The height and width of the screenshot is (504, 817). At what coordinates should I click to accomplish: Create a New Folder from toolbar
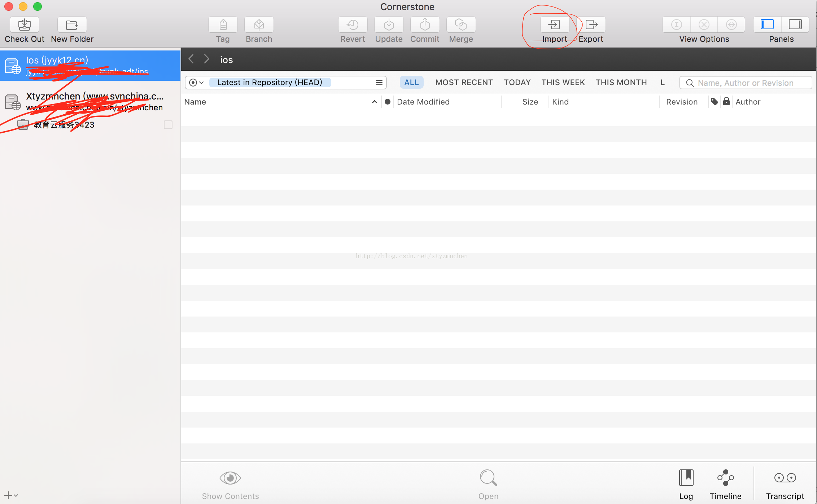[x=72, y=25]
